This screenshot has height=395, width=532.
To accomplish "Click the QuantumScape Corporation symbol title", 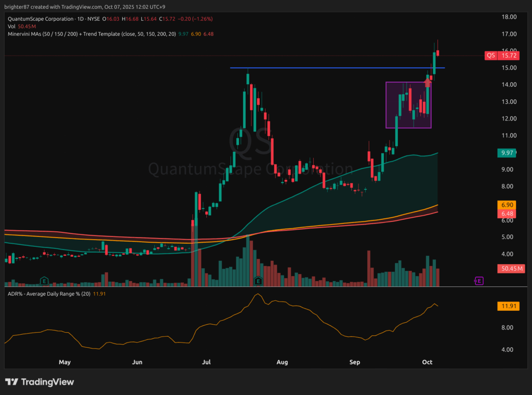I will 39,19.
